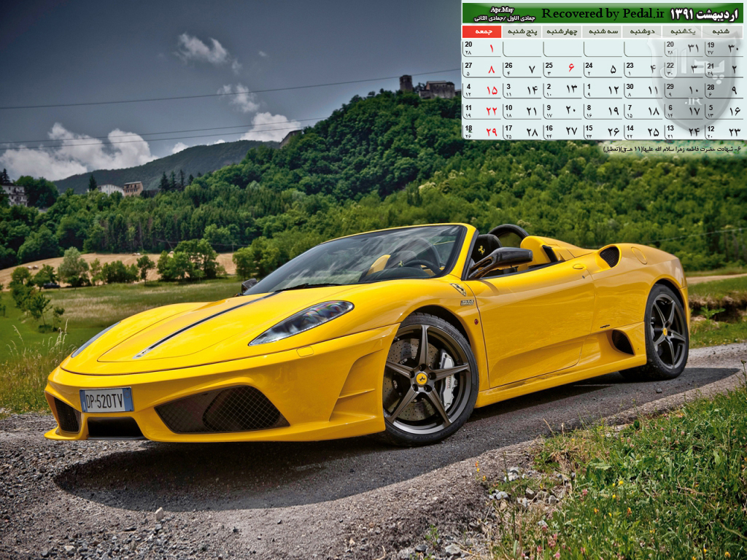Click day ۲۱ cell (Gregorian 10)
The height and width of the screenshot is (560, 747).
pyautogui.click(x=522, y=111)
